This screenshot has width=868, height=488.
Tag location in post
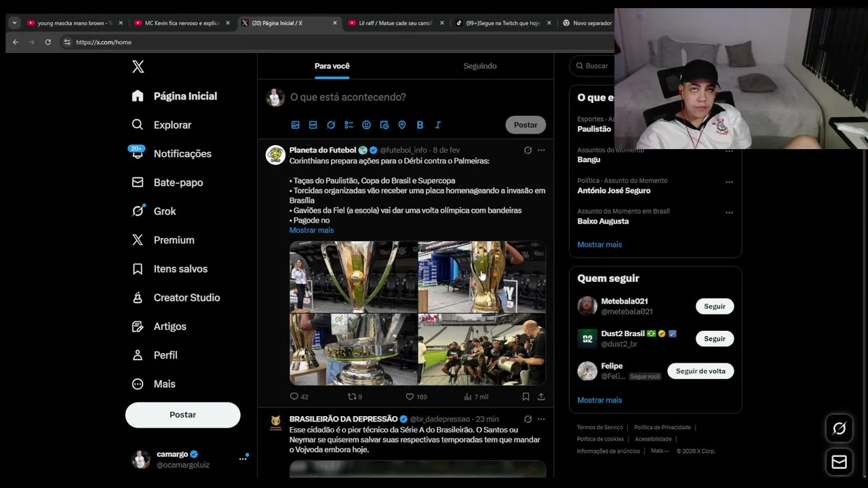point(402,125)
